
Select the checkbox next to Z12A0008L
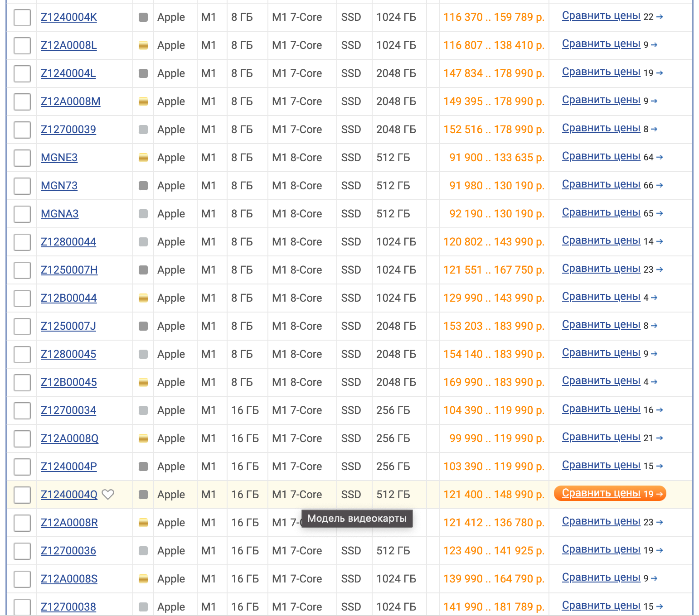22,46
